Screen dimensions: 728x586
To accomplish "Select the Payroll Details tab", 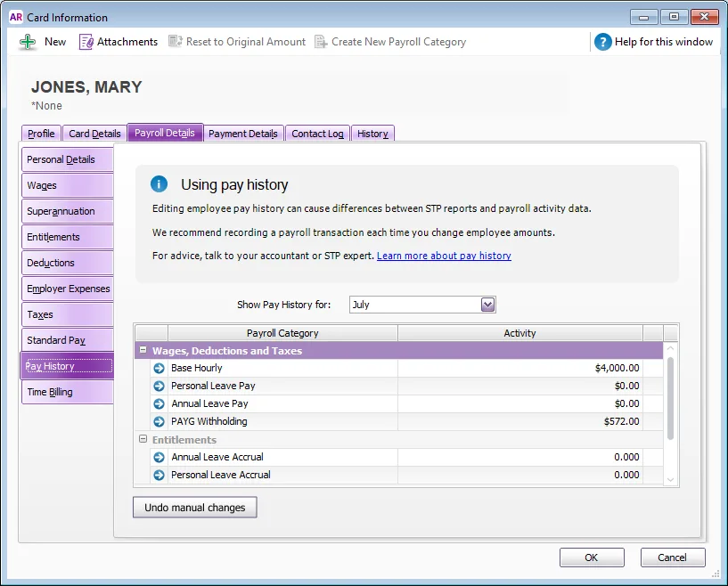I will point(165,133).
